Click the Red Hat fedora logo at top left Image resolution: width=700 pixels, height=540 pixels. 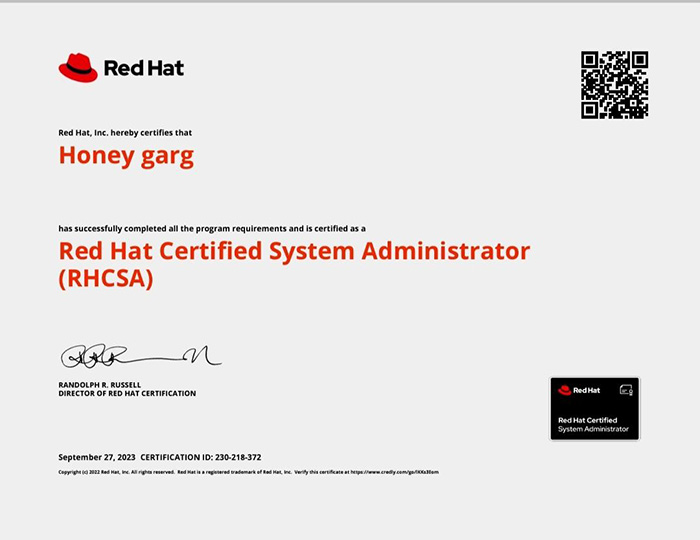[x=78, y=68]
